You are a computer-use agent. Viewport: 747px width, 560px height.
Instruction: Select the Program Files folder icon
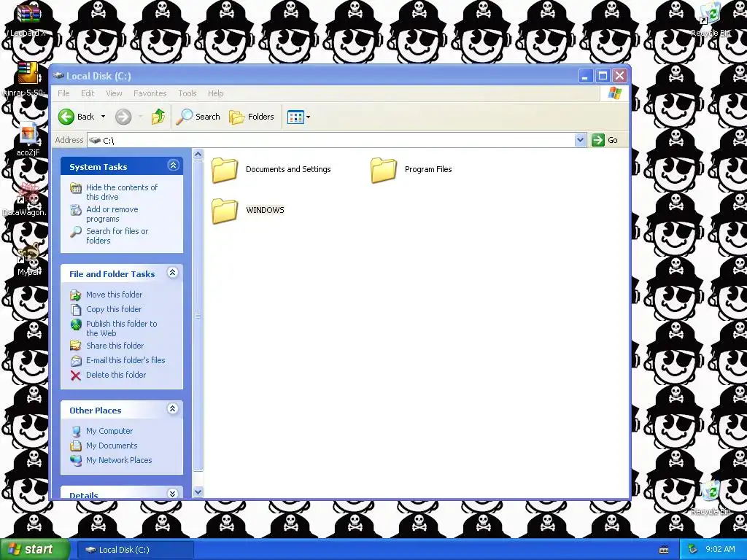click(384, 170)
